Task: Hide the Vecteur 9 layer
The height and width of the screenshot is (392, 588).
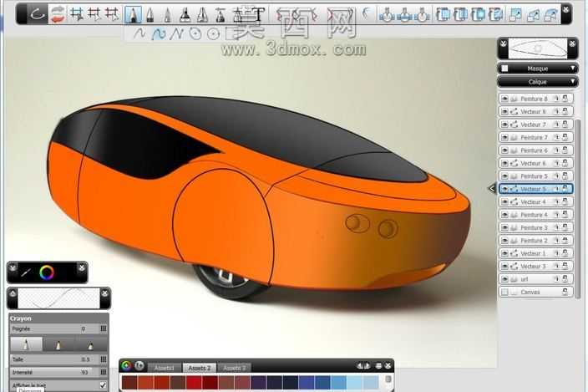Action: [x=504, y=111]
